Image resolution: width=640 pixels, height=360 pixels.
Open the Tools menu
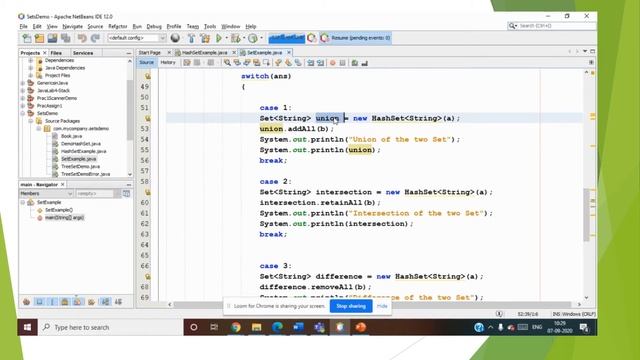tap(210, 26)
